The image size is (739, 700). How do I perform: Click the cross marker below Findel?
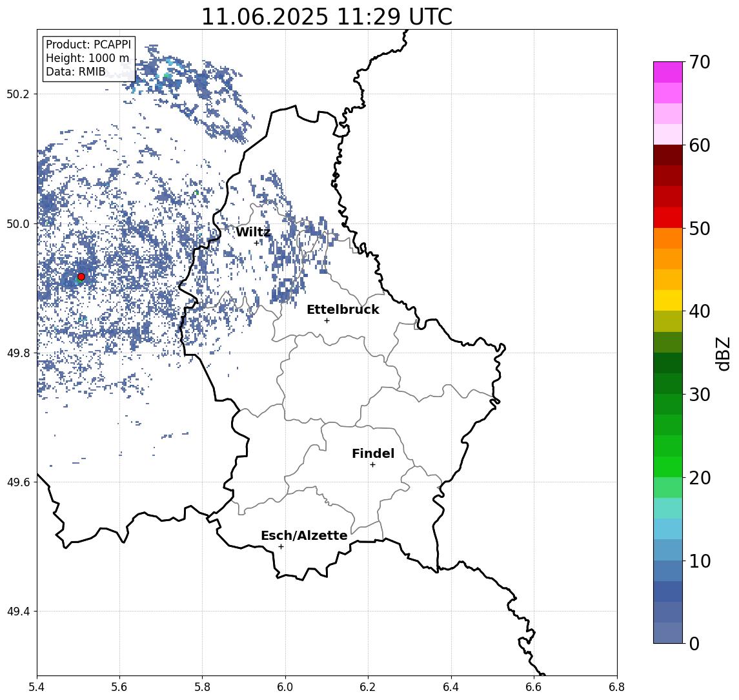[x=372, y=465]
